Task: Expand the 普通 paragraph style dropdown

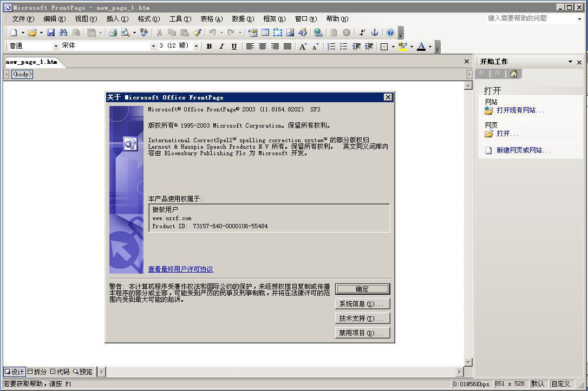Action: tap(56, 46)
